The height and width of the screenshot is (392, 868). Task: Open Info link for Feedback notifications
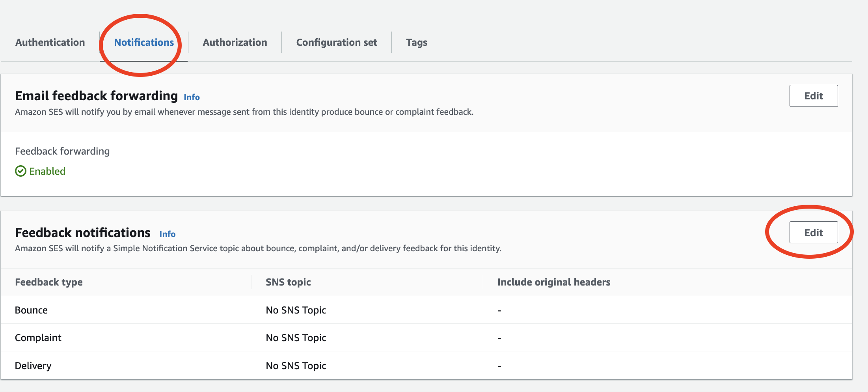[168, 234]
